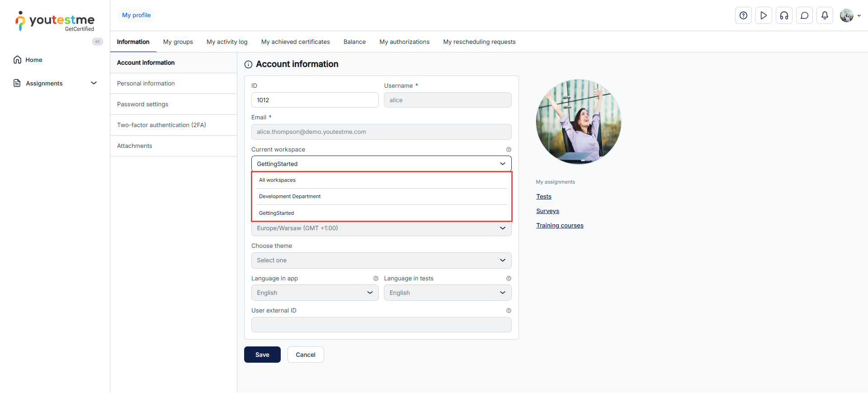Go to Password settings section
The image size is (868, 393).
click(143, 104)
